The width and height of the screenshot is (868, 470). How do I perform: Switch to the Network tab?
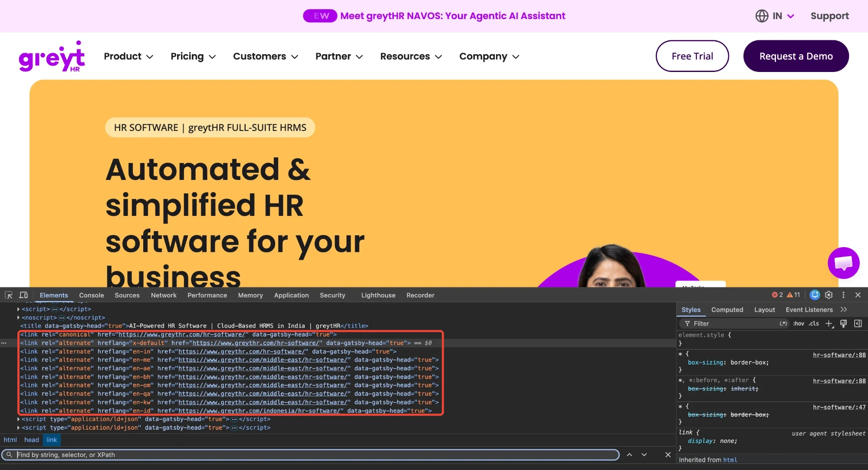(164, 295)
